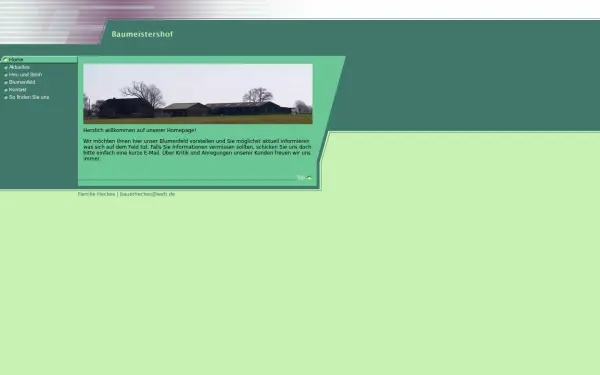Click the Familie Heckes footer text
This screenshot has width=600, height=375.
click(96, 194)
